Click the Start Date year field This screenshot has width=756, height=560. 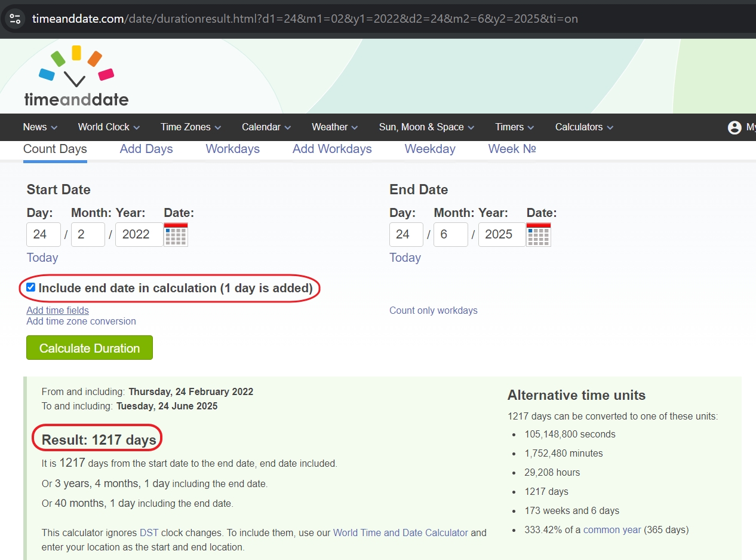[139, 234]
